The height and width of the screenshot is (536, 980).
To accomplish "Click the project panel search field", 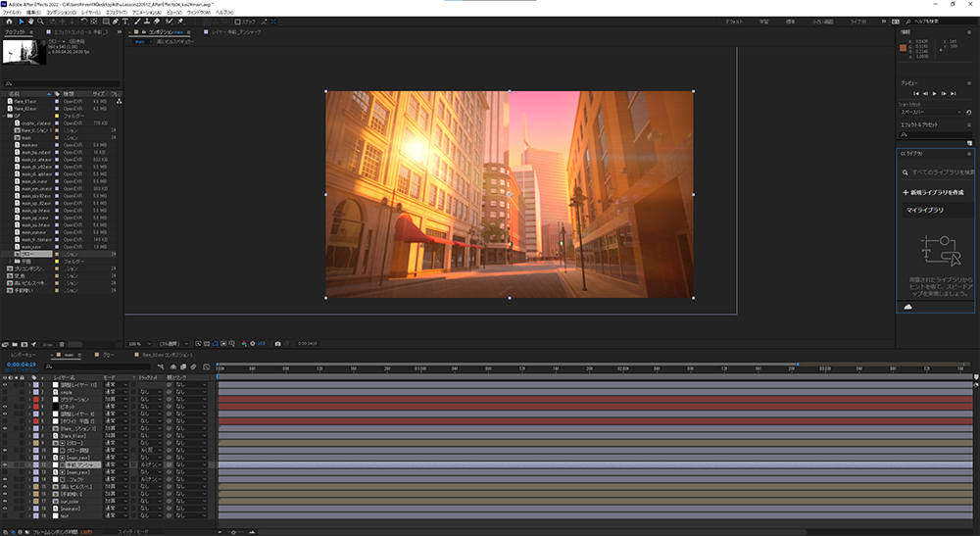I will point(61,83).
